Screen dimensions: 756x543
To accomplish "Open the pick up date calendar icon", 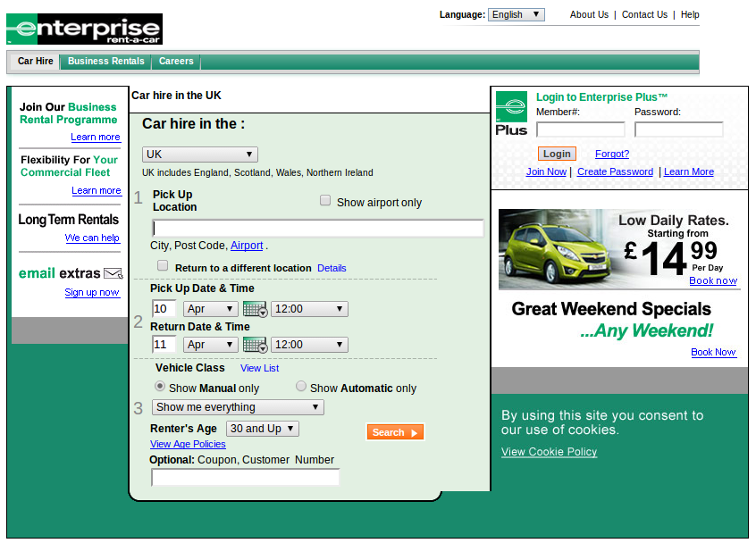I will pyautogui.click(x=255, y=309).
